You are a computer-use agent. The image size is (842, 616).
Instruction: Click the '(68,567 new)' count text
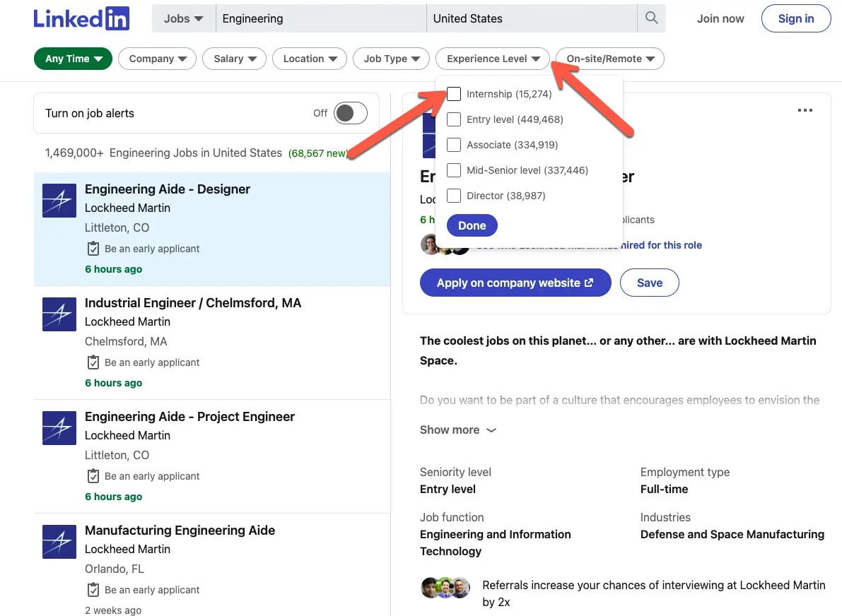(318, 153)
